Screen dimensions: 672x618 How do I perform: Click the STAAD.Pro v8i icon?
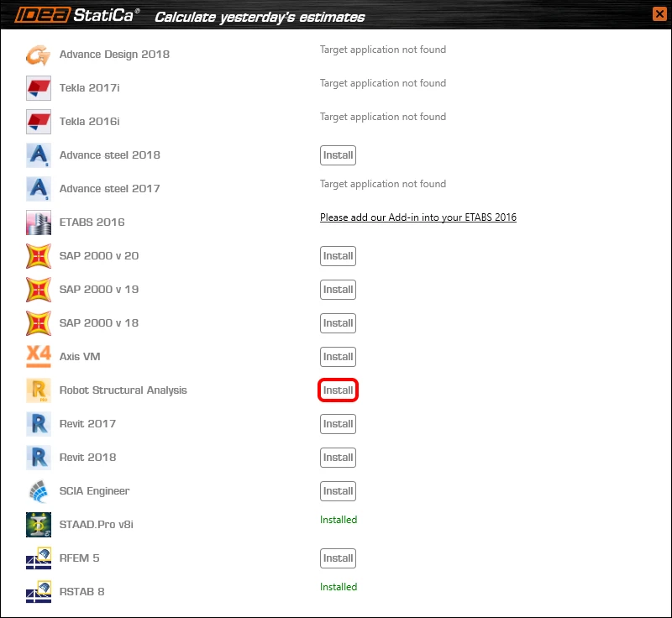[38, 525]
